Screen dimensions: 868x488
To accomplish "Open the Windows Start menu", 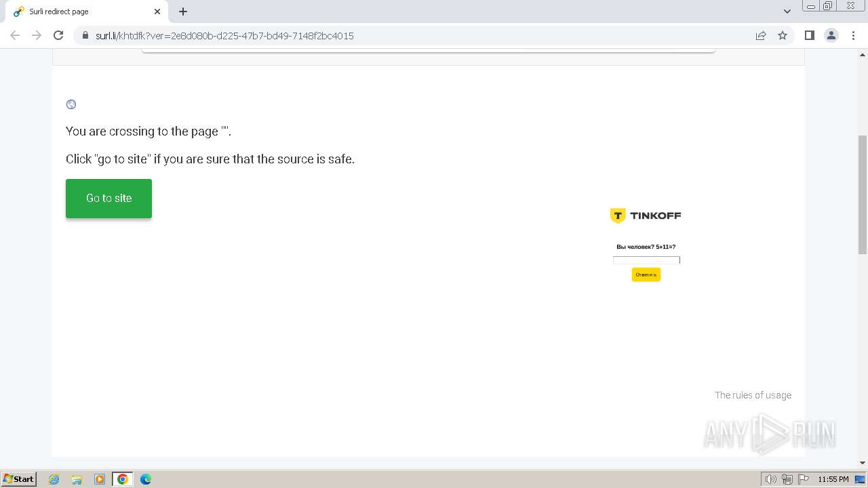I will [x=18, y=479].
